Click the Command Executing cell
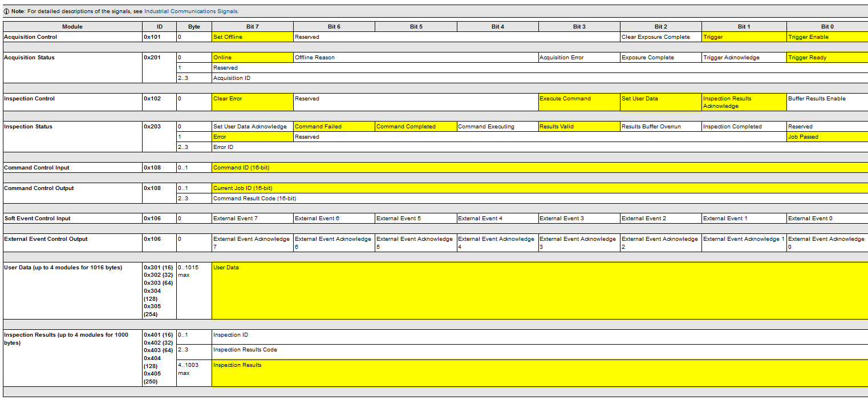868x404 pixels. click(498, 127)
